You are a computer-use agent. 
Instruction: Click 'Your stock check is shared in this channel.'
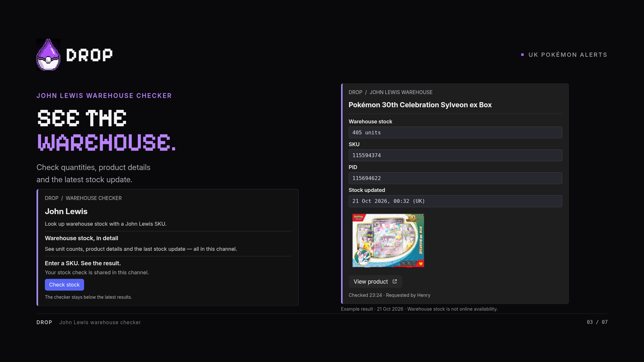point(97,273)
